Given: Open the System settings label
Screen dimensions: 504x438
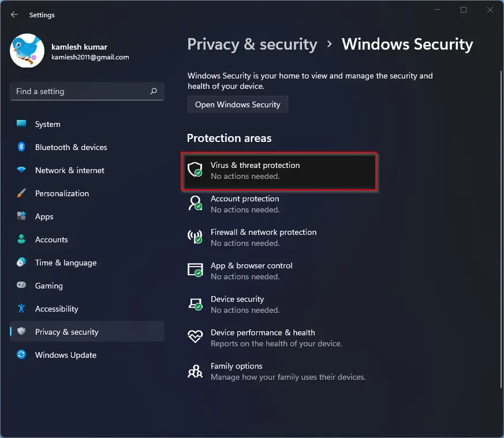Looking at the screenshot, I should click(x=47, y=125).
